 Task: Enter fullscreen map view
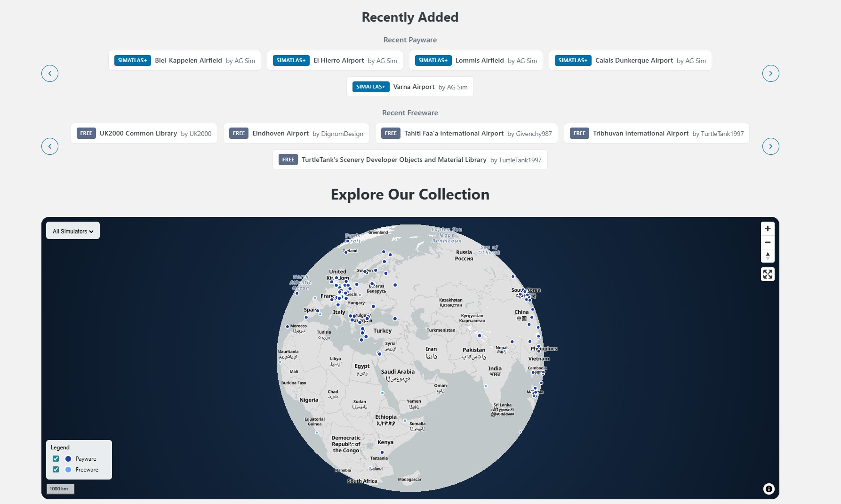click(x=768, y=274)
